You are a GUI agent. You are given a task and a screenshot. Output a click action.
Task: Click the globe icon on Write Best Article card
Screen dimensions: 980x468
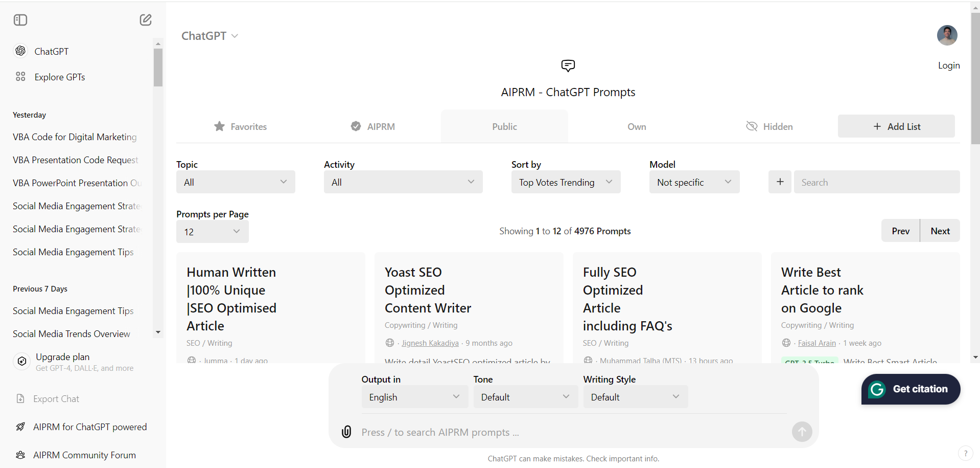(786, 343)
